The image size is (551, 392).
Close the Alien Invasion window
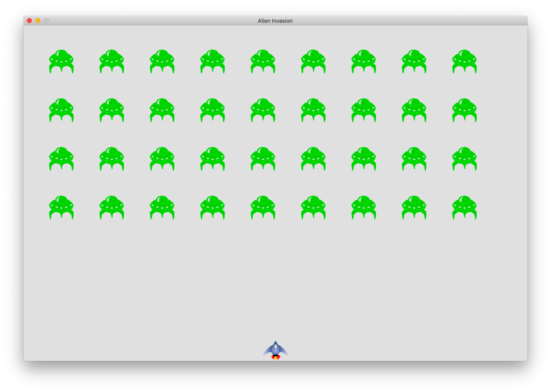29,21
